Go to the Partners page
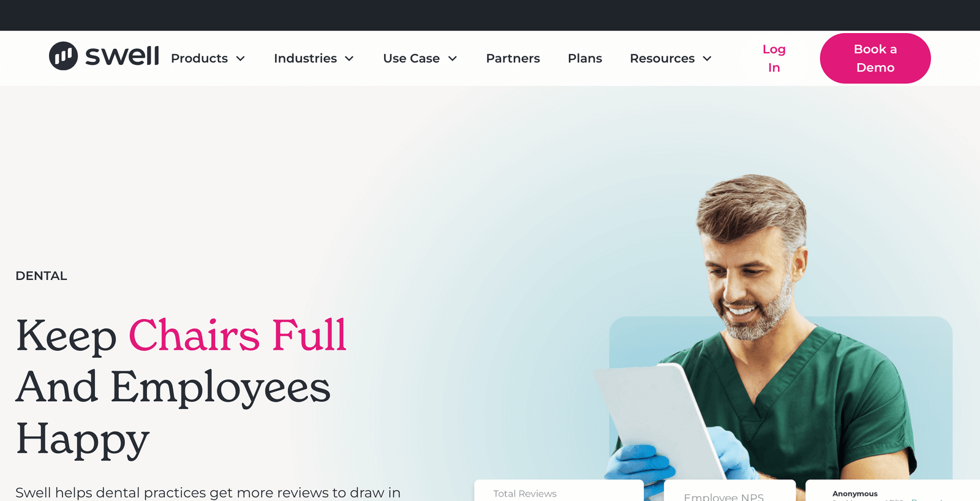Viewport: 980px width, 501px height. pos(513,58)
